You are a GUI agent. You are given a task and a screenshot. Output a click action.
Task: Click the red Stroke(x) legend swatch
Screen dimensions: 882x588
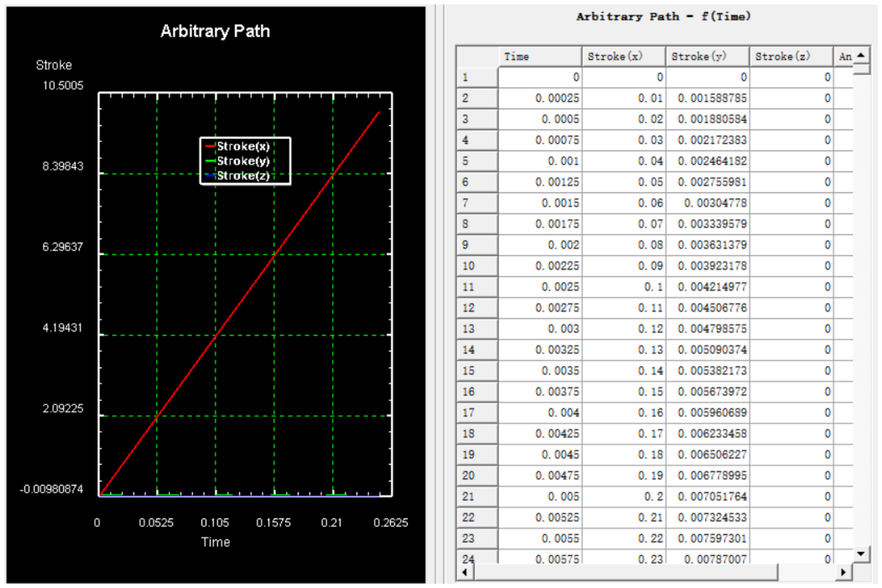210,146
